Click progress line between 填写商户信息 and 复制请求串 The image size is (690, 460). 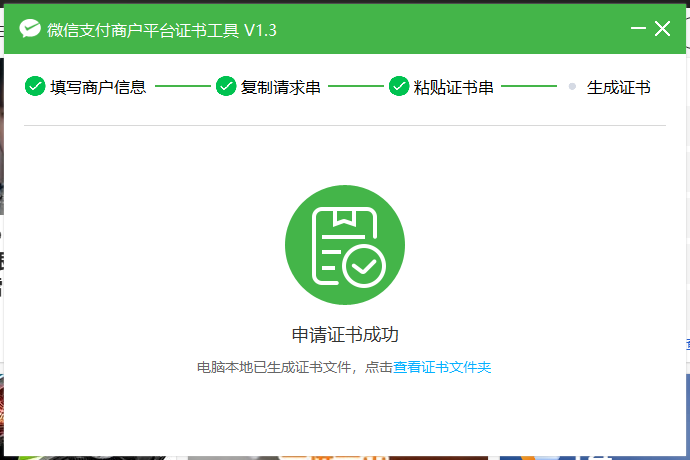[x=182, y=87]
